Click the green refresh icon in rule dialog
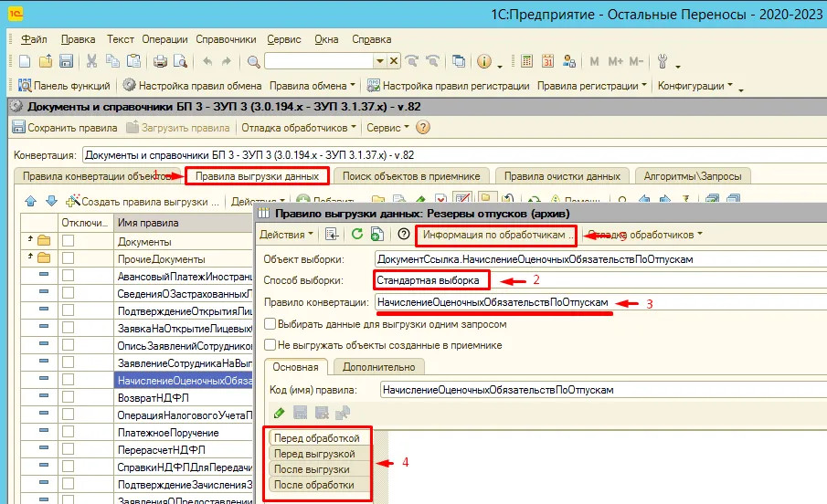 pos(357,234)
